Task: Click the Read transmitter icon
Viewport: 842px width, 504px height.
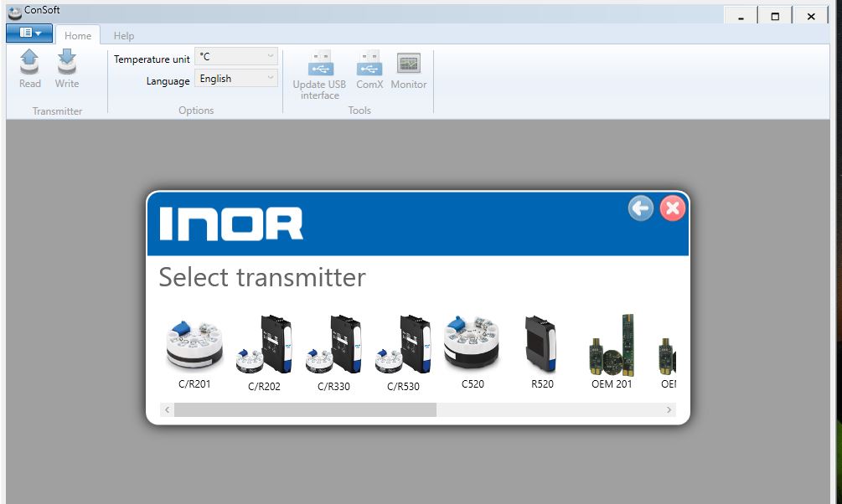Action: (29, 69)
